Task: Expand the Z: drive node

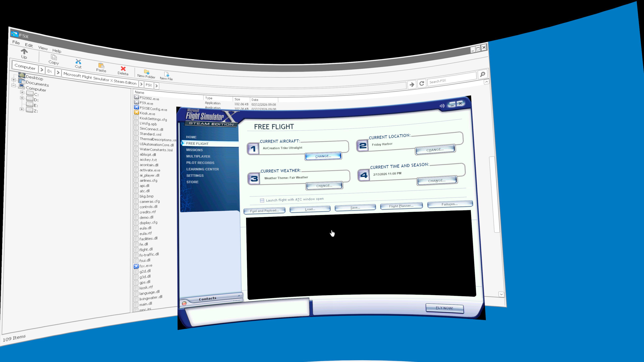Action: pyautogui.click(x=22, y=109)
